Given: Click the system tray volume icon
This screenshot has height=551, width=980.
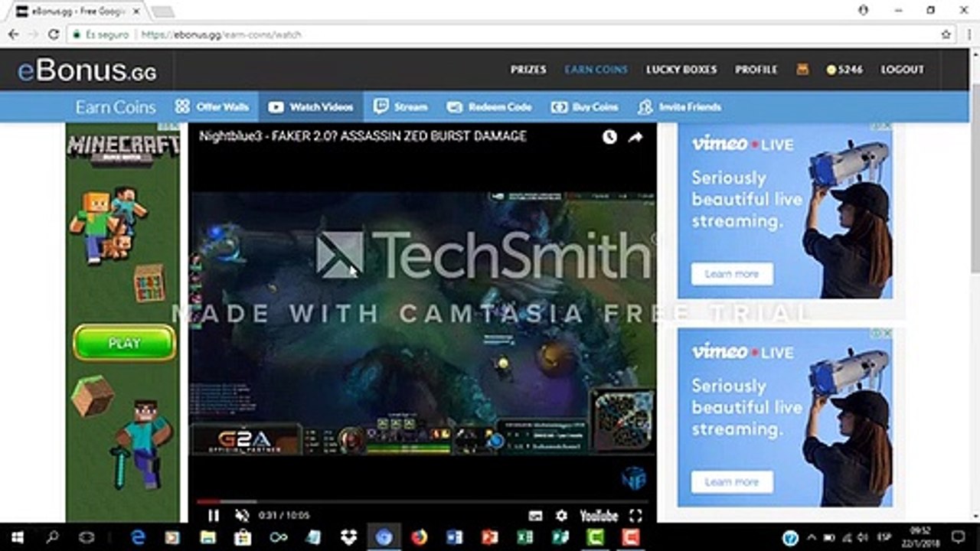Looking at the screenshot, I should pyautogui.click(x=863, y=537).
